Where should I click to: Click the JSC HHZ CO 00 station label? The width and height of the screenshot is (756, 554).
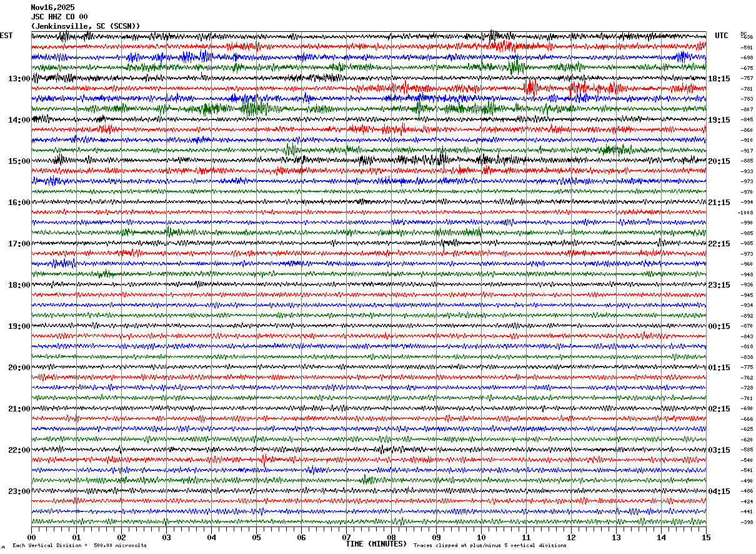click(59, 17)
